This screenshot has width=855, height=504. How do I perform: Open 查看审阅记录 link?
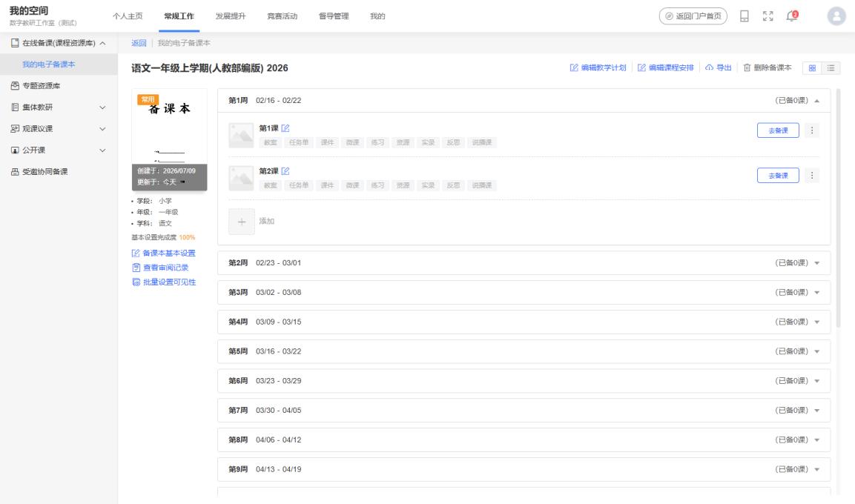tap(160, 268)
